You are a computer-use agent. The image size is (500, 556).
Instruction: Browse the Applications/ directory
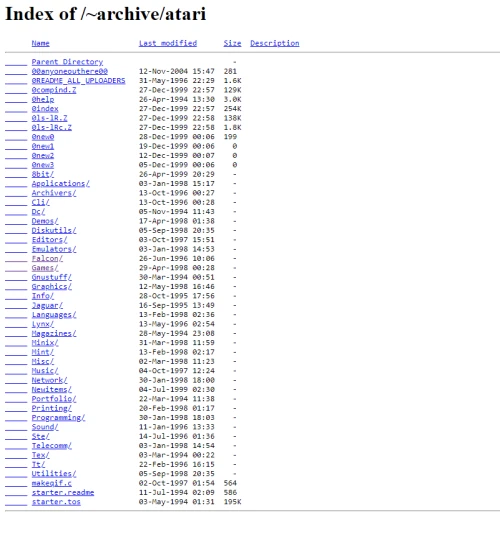point(61,184)
